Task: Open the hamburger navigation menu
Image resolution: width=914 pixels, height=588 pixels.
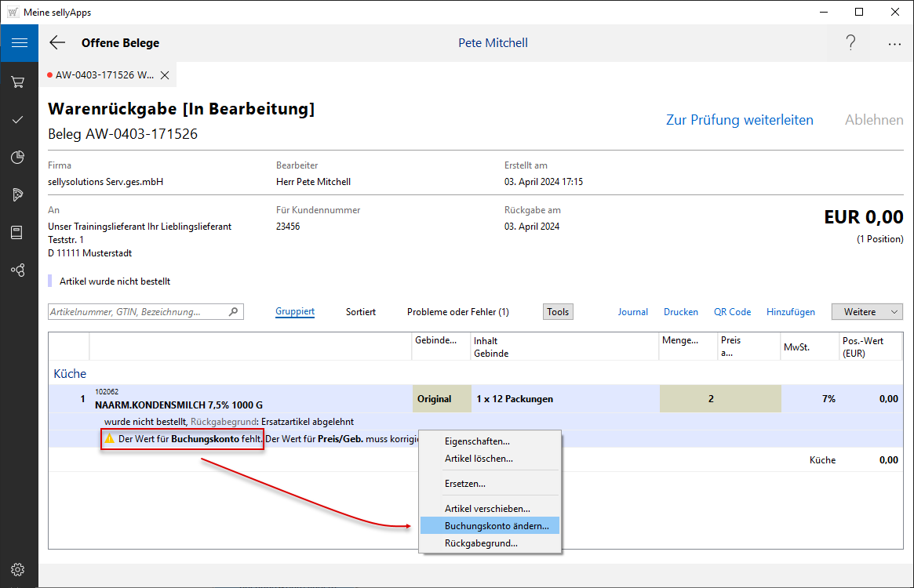Action: (19, 43)
